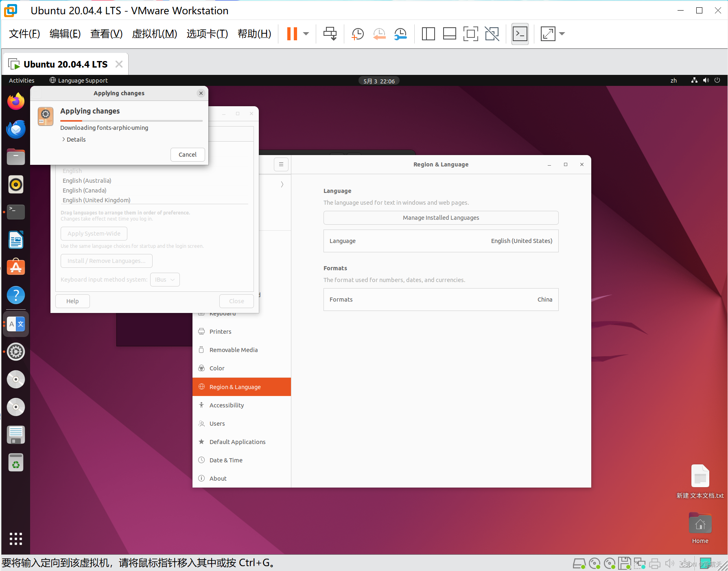The image size is (728, 571).
Task: Select the Home folder on desktop
Action: pos(700,528)
